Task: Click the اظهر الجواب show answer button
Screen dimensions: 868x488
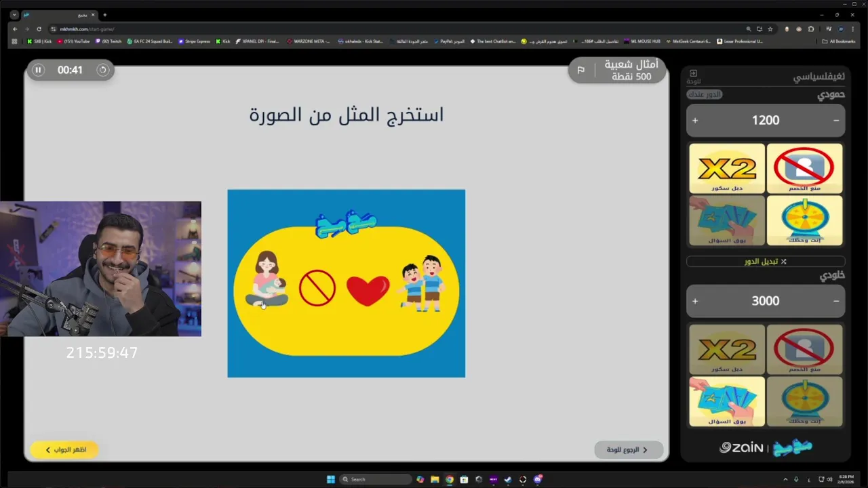Action: pyautogui.click(x=64, y=449)
